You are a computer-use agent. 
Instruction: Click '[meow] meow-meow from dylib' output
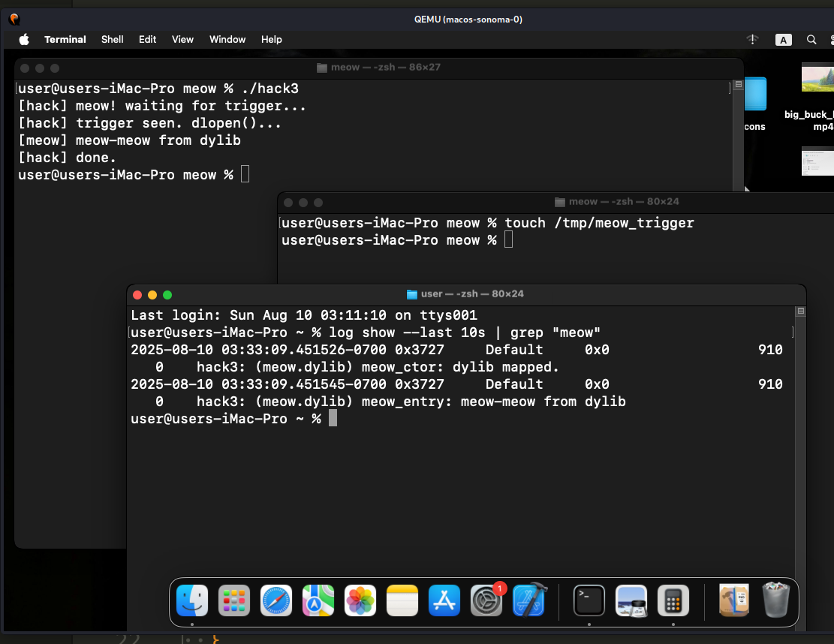[129, 140]
